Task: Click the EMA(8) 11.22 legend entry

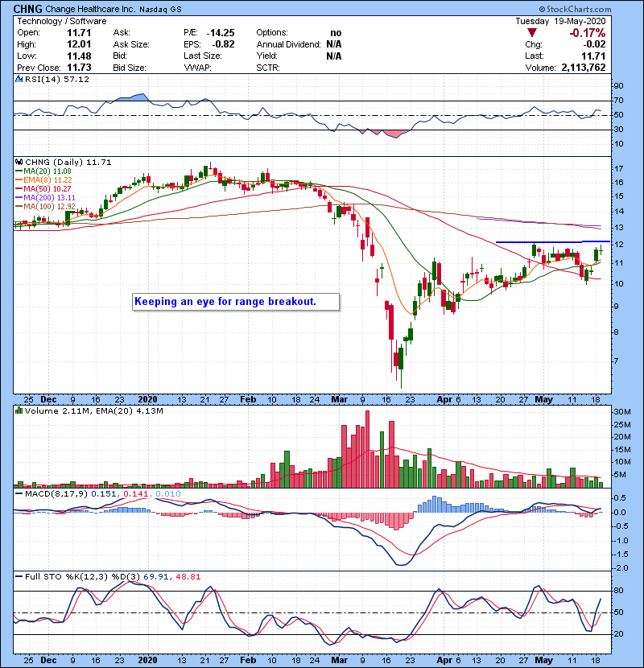Action: click(44, 180)
